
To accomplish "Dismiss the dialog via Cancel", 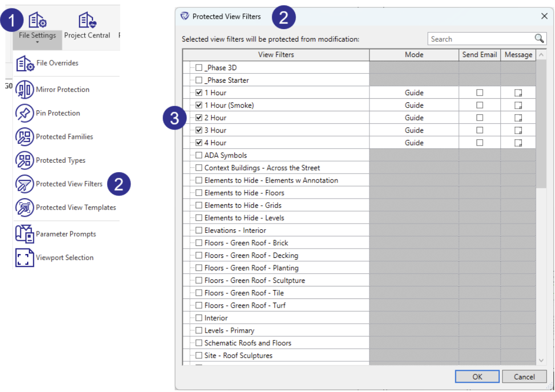I will click(524, 376).
